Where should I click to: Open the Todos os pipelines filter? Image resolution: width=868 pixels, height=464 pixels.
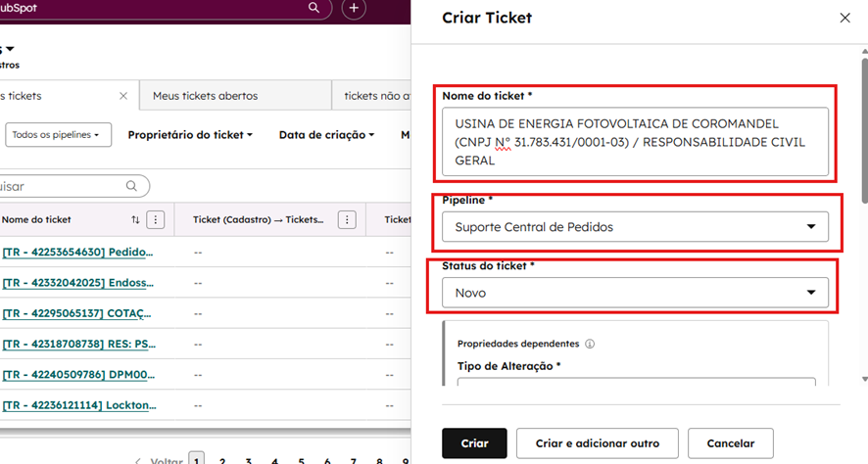(x=59, y=135)
